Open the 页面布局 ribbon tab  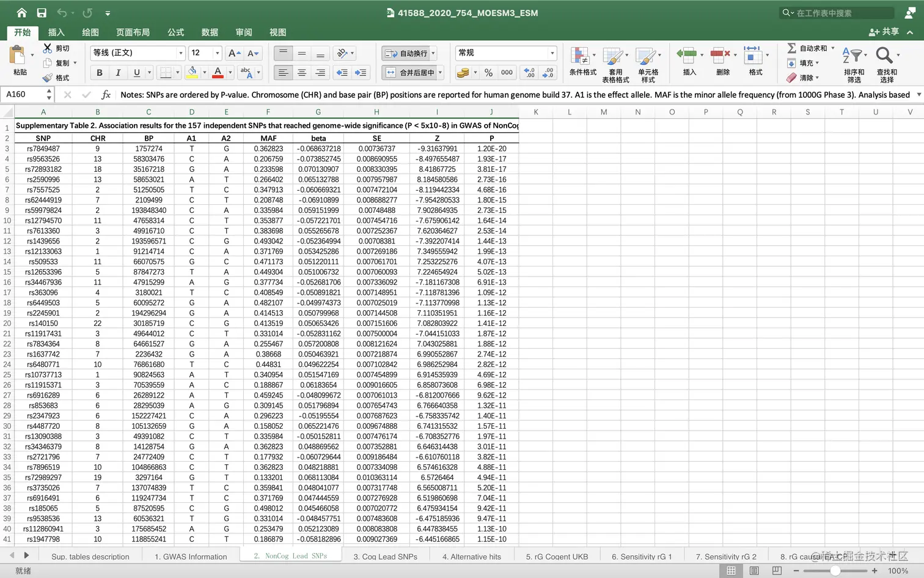[133, 32]
